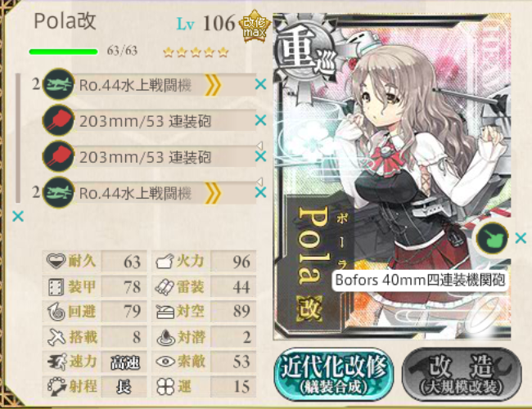The height and width of the screenshot is (409, 532).
Task: Click the red gun icon in slot two
Action: pyautogui.click(x=59, y=120)
